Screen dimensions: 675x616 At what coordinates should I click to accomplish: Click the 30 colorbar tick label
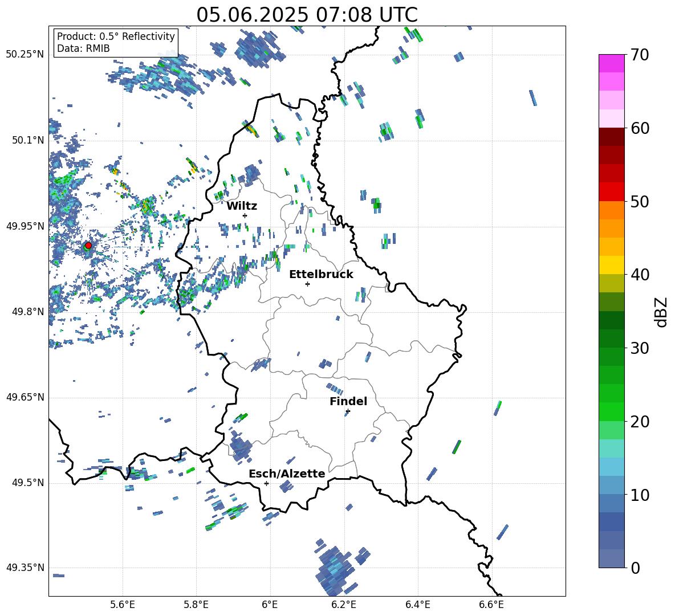640,348
